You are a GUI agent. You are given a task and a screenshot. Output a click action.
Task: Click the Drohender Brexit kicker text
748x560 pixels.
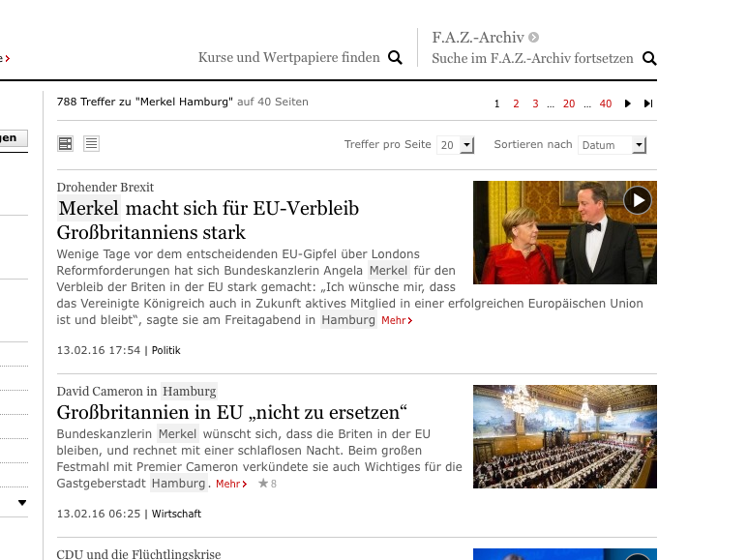pos(105,187)
